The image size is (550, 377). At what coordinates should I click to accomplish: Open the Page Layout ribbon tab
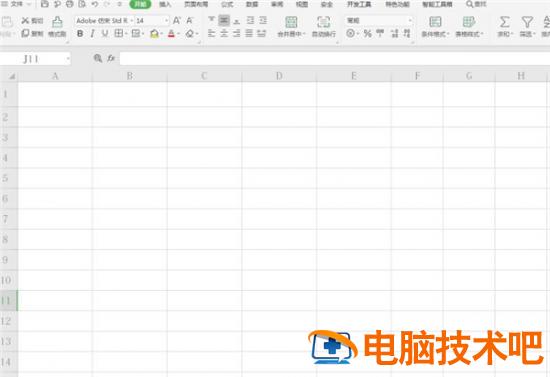tap(196, 5)
